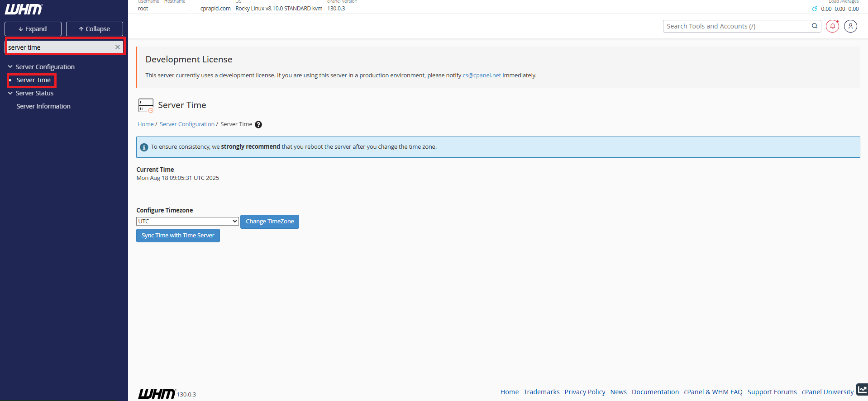Click the Development License heading
Viewport: 868px width, 401px height.
point(189,60)
